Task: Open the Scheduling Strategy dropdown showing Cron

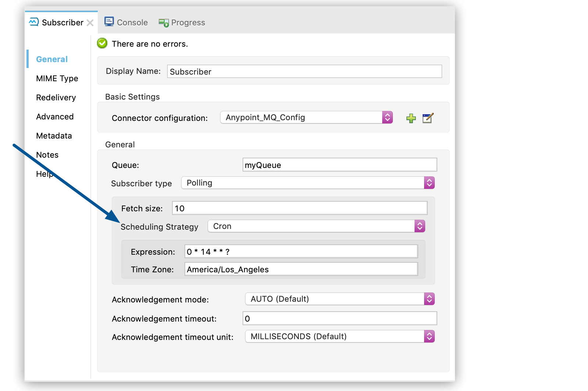Action: [419, 226]
